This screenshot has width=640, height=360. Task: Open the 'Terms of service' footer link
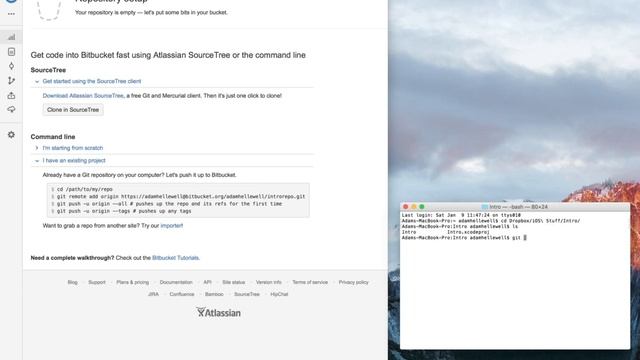[x=310, y=282]
